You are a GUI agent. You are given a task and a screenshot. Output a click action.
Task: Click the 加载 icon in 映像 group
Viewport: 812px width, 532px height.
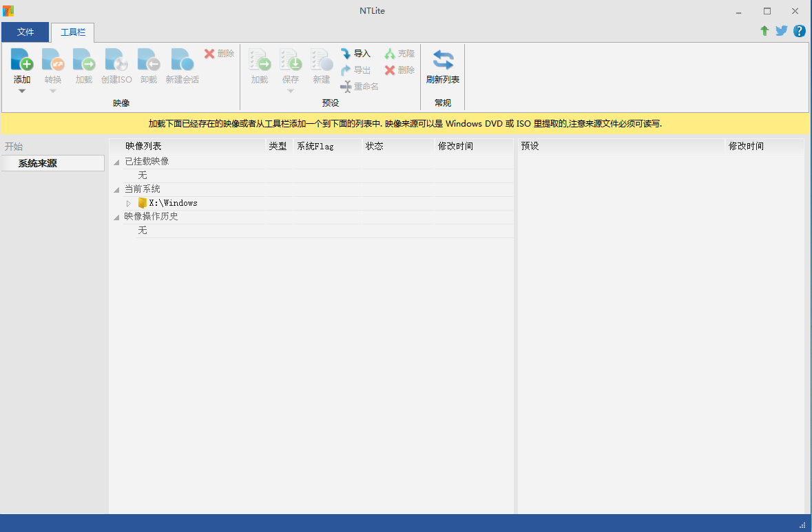(84, 60)
